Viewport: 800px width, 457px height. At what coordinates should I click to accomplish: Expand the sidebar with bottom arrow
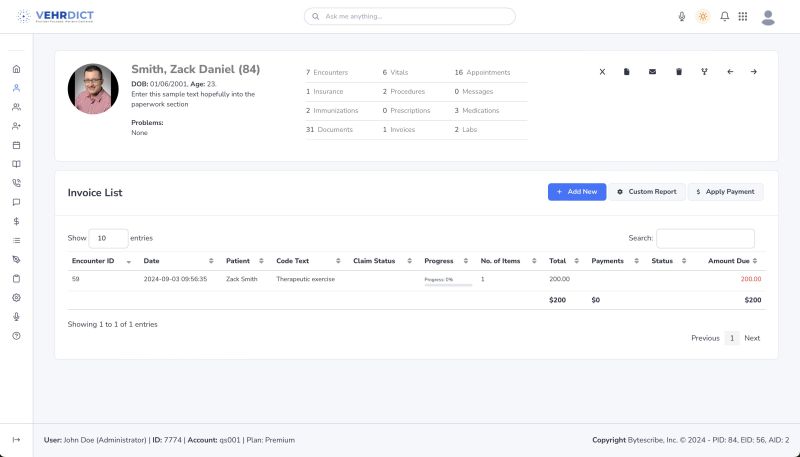[16, 440]
